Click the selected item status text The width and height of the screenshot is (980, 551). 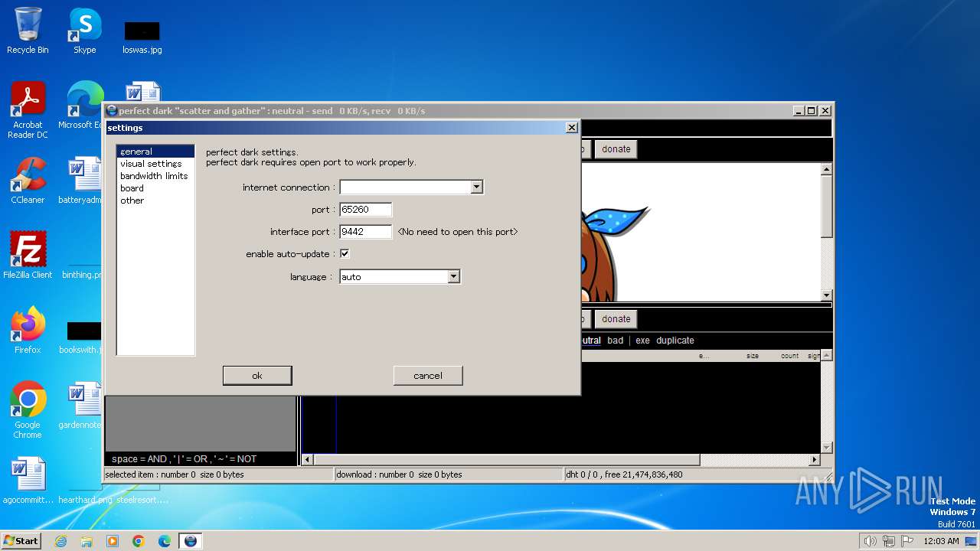click(x=175, y=474)
